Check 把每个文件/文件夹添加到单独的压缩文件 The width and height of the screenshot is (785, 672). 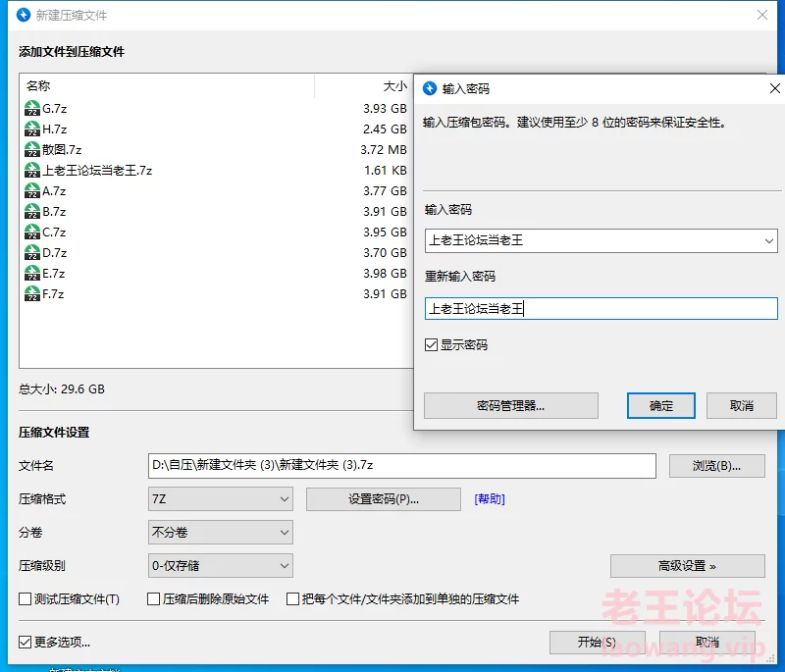pos(292,599)
